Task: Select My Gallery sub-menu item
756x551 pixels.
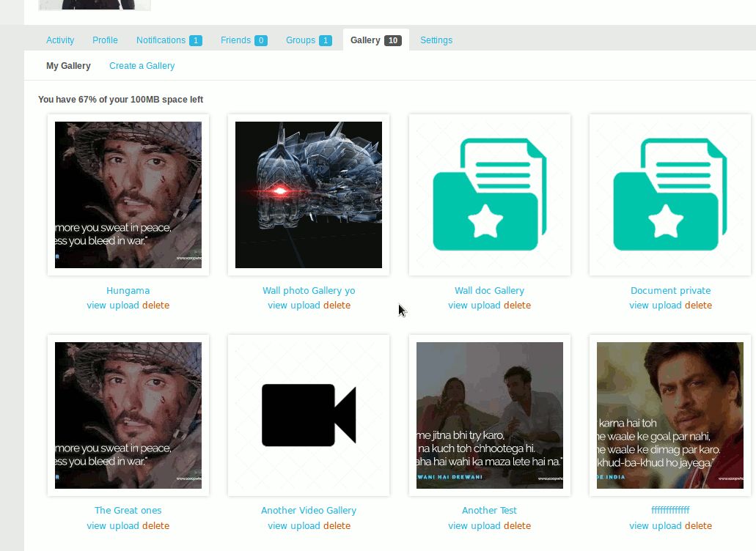Action: click(68, 65)
